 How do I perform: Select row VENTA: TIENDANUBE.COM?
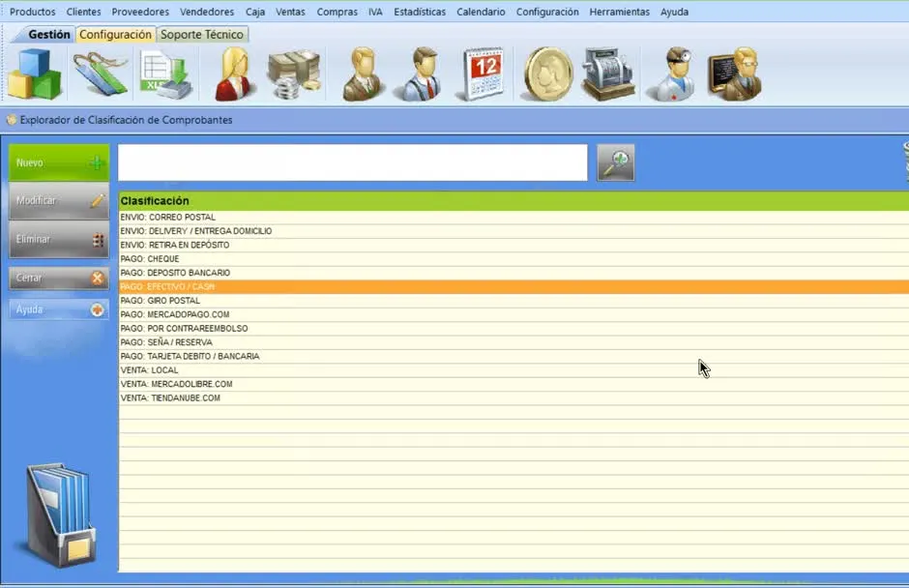[513, 398]
